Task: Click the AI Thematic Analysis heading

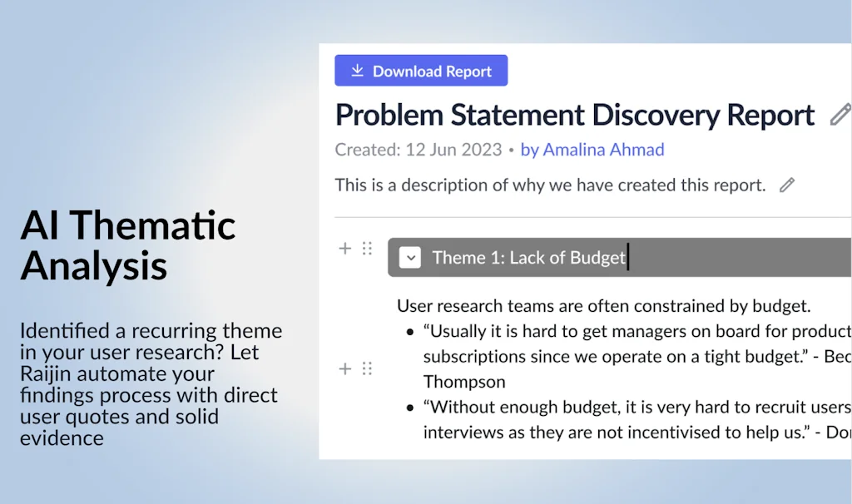Action: click(128, 246)
